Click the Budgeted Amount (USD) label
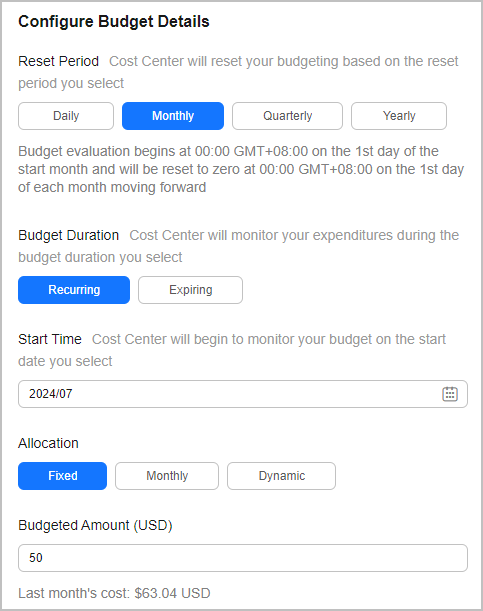Viewport: 483px width, 611px height. coord(95,525)
